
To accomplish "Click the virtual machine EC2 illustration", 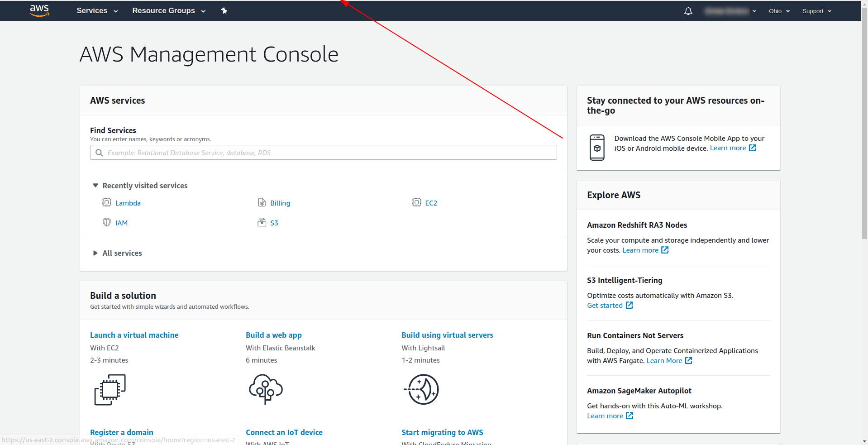I will 110,389.
